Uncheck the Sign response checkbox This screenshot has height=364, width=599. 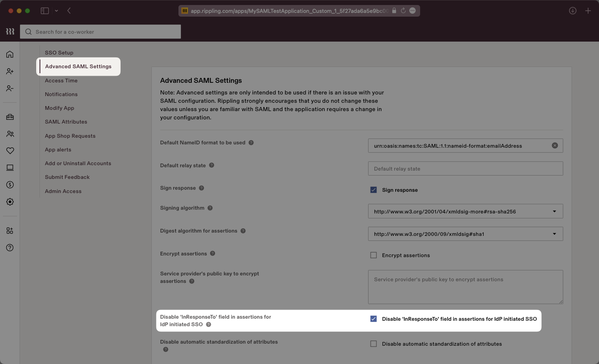[373, 190]
